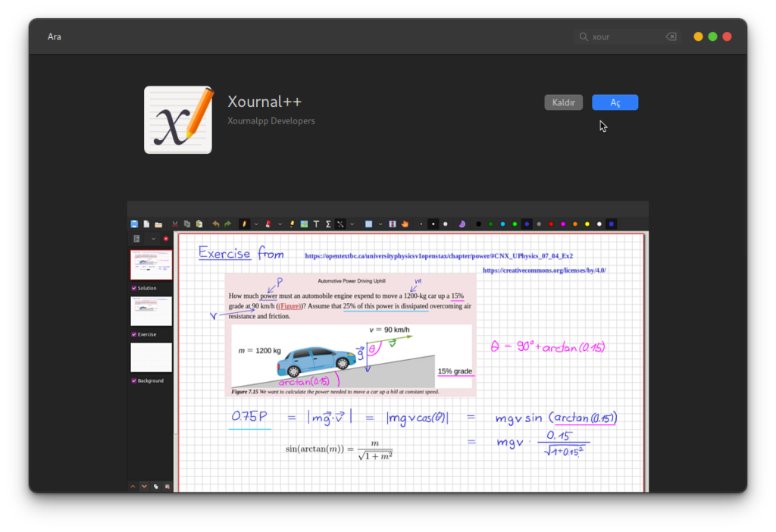Select the Highlighter tool
776x532 pixels.
click(x=292, y=224)
